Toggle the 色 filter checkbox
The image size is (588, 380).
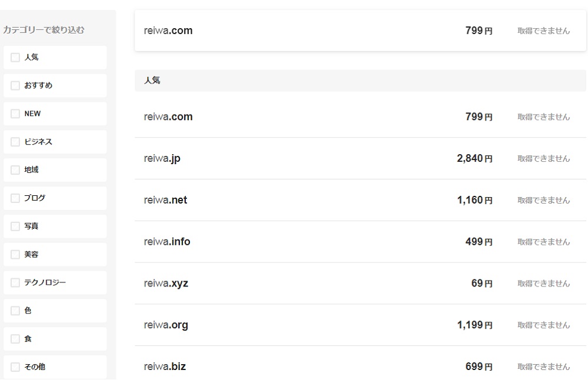coord(15,311)
